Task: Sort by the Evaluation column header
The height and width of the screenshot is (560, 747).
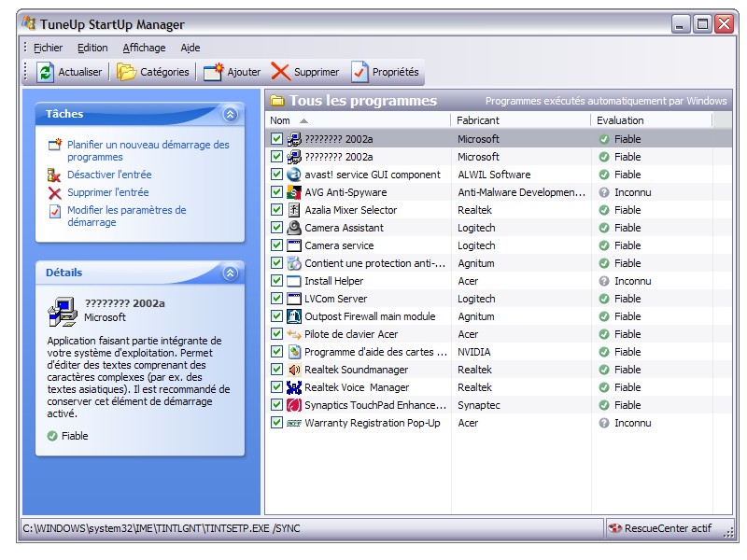Action: pos(651,120)
